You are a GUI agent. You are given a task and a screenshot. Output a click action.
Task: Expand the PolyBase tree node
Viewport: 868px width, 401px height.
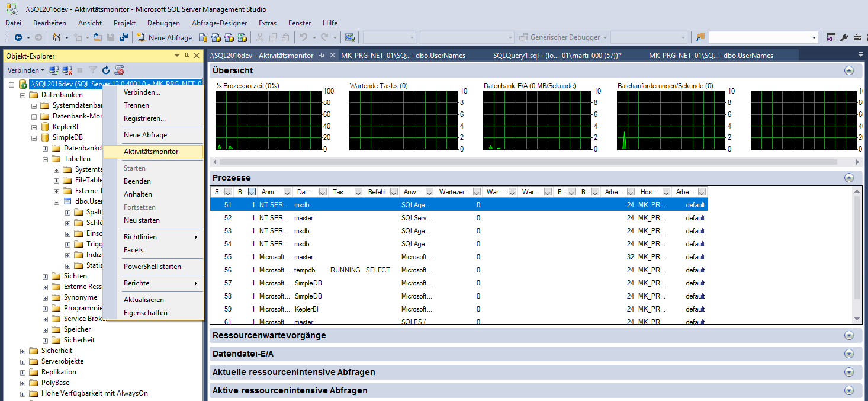[23, 383]
